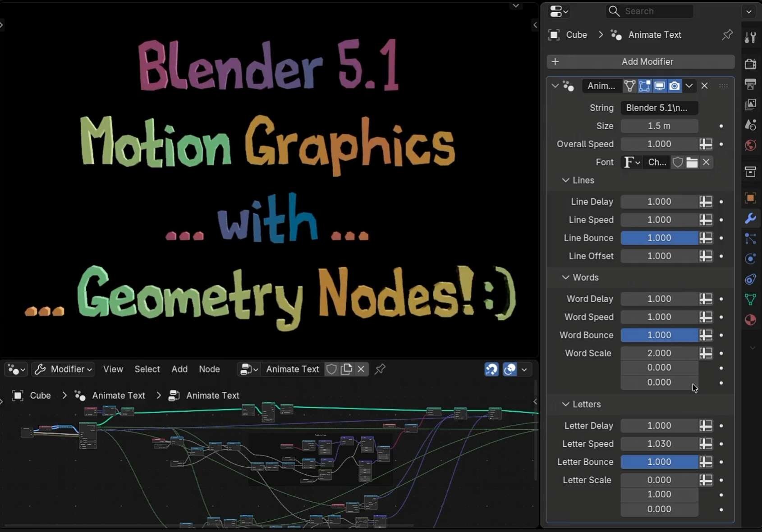Open font file browser folder icon
Screen dimensions: 762x532
click(692, 163)
